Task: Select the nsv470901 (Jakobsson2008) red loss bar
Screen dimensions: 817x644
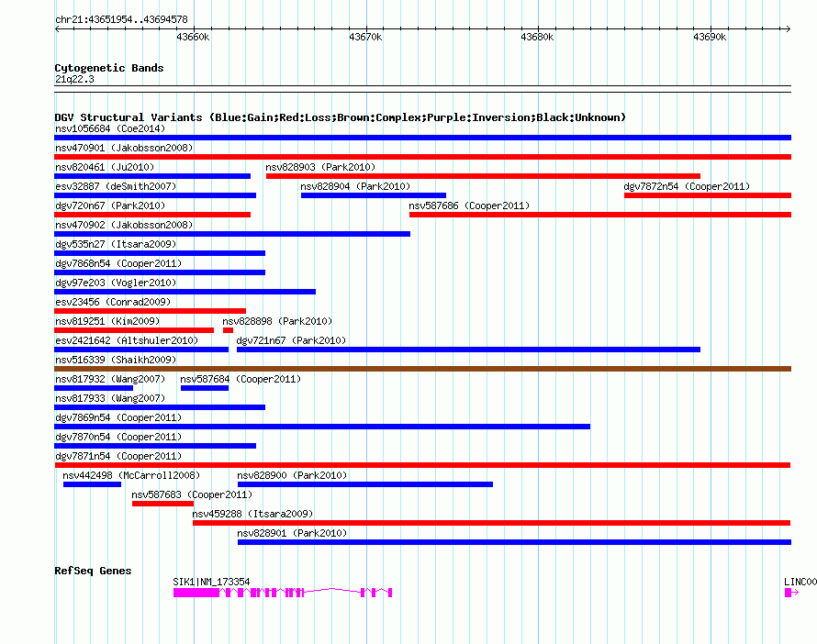Action: [x=422, y=157]
